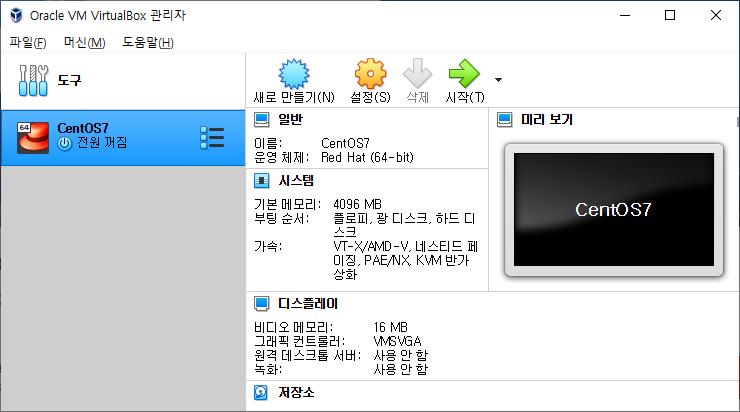The height and width of the screenshot is (412, 740).
Task: Select the CentOS7 machine name in the list
Action: (83, 128)
